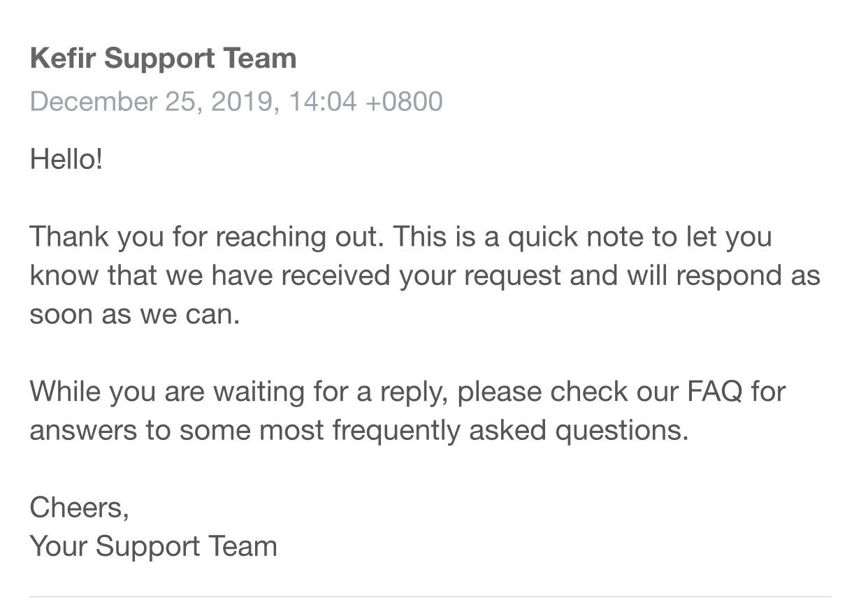
Task: Click the year 2019 in the timestamp
Action: [x=241, y=102]
